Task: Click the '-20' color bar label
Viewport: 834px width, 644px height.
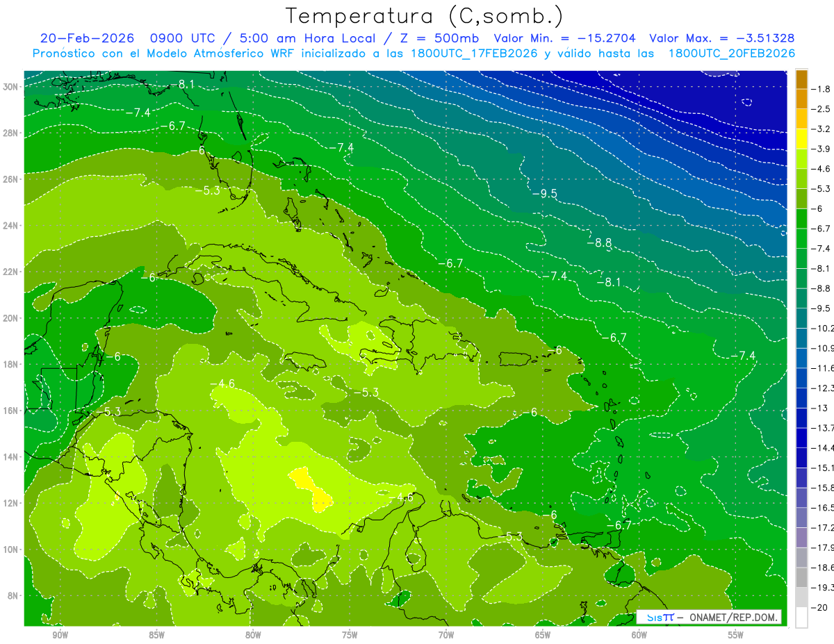Action: (819, 607)
